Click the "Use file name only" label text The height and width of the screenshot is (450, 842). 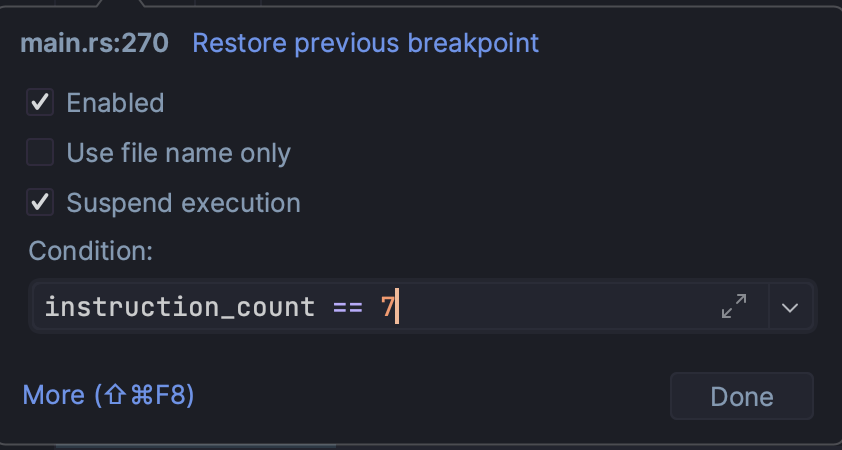pos(178,153)
